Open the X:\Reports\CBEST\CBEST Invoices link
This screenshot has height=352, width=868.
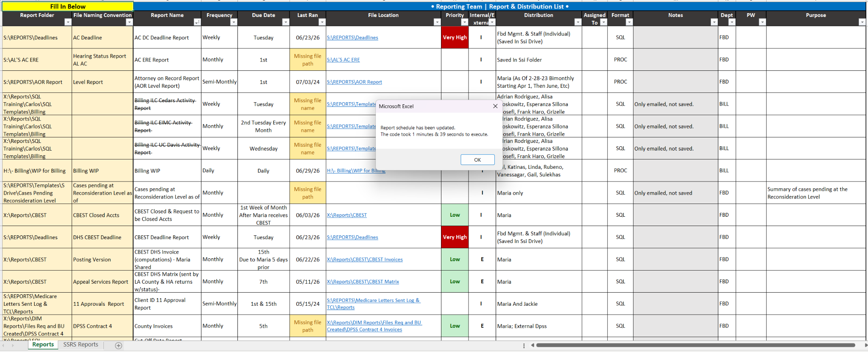365,260
